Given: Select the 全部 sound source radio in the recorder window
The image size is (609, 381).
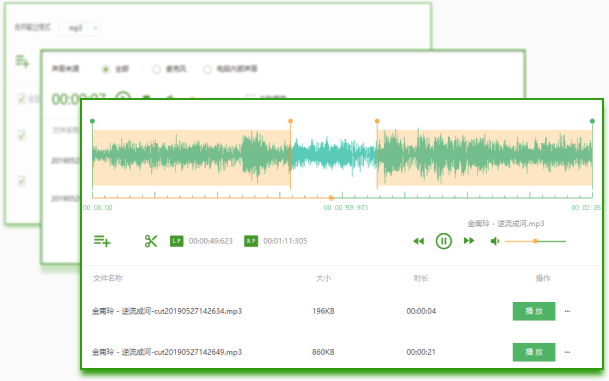Looking at the screenshot, I should pos(106,70).
